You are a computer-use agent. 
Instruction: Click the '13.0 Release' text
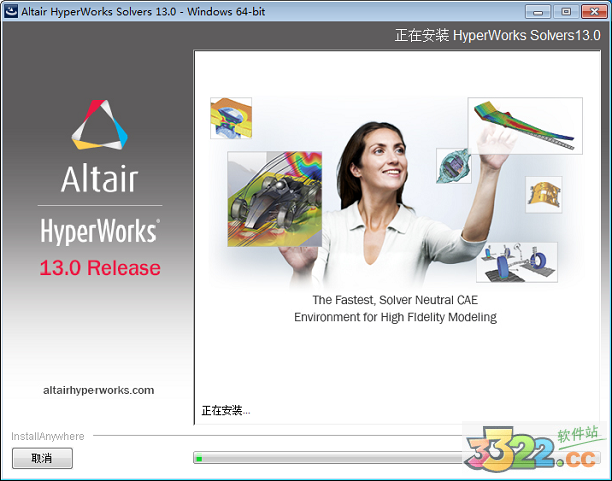tap(100, 268)
